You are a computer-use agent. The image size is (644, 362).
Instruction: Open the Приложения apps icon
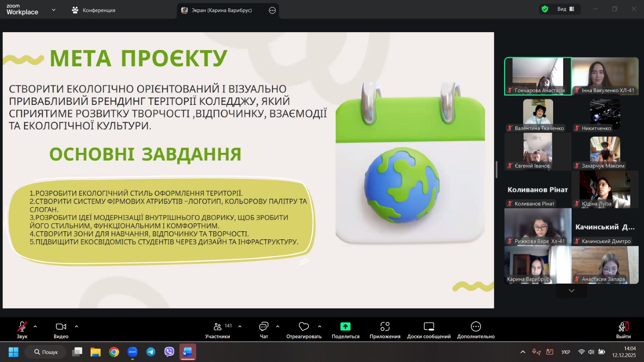pos(385,327)
